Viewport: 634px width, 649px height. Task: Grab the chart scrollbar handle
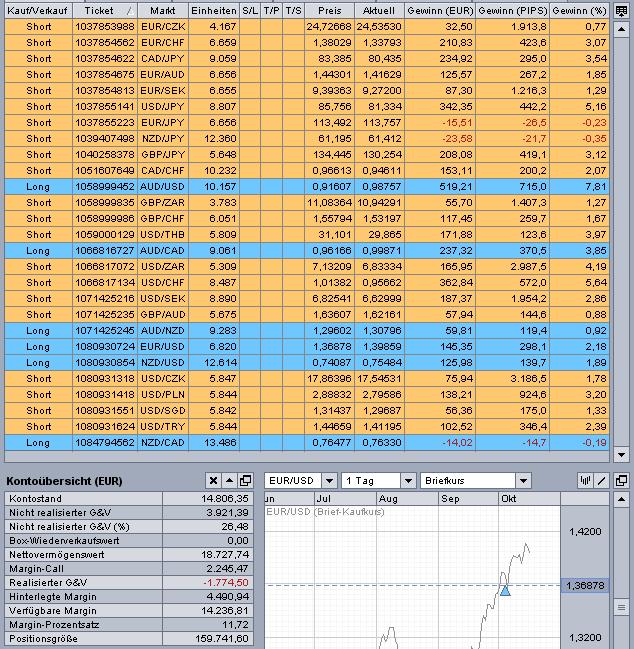pyautogui.click(x=621, y=607)
